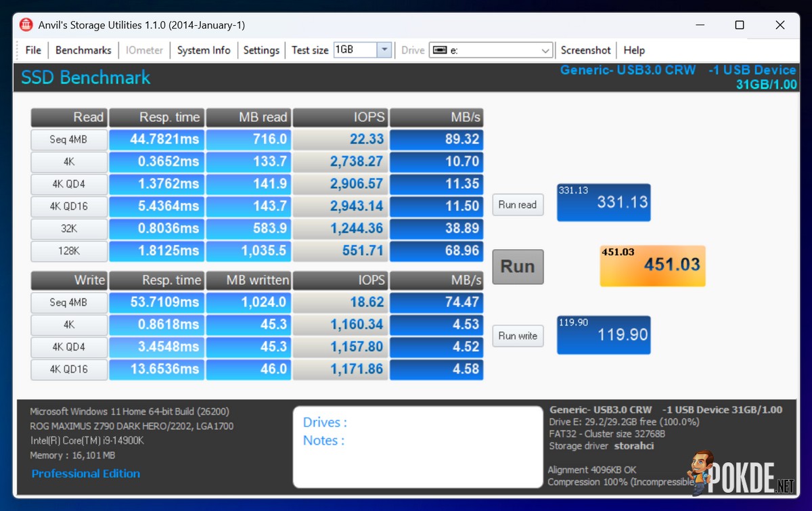Click the Run write button
The height and width of the screenshot is (511, 812).
(x=518, y=336)
